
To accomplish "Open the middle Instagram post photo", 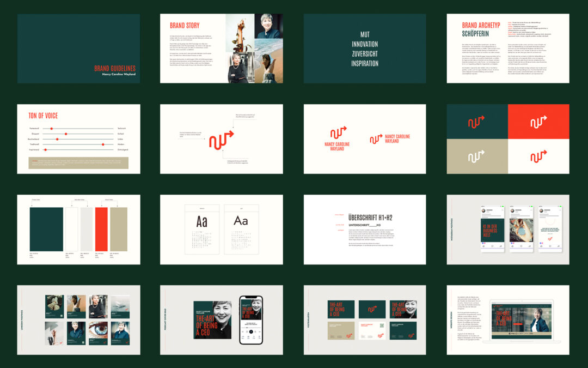I will (x=521, y=230).
